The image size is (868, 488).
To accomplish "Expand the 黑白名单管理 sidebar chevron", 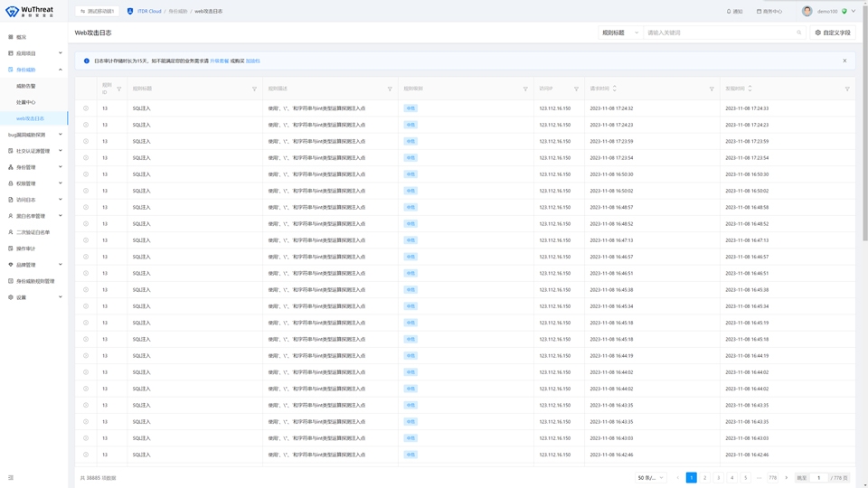I will [61, 216].
